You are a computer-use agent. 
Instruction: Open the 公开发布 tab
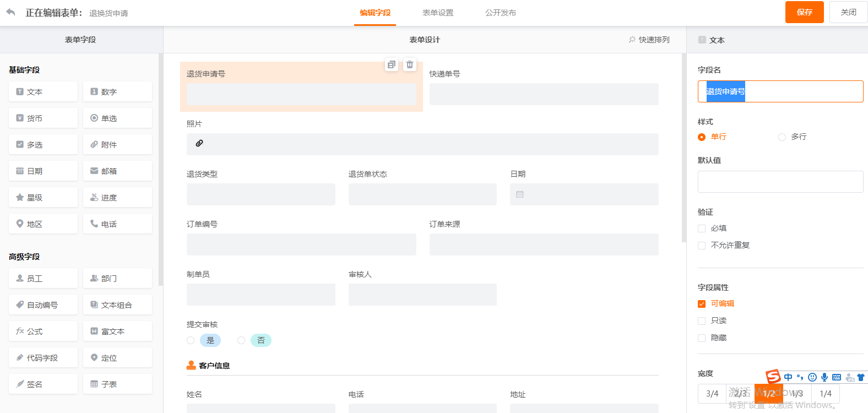click(501, 13)
